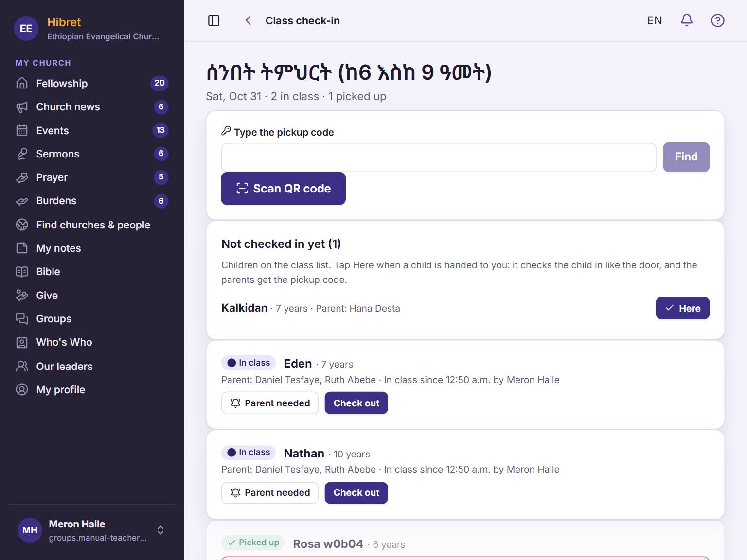Image resolution: width=747 pixels, height=560 pixels.
Task: Click the Give hand-coins icon
Action: pos(22,295)
